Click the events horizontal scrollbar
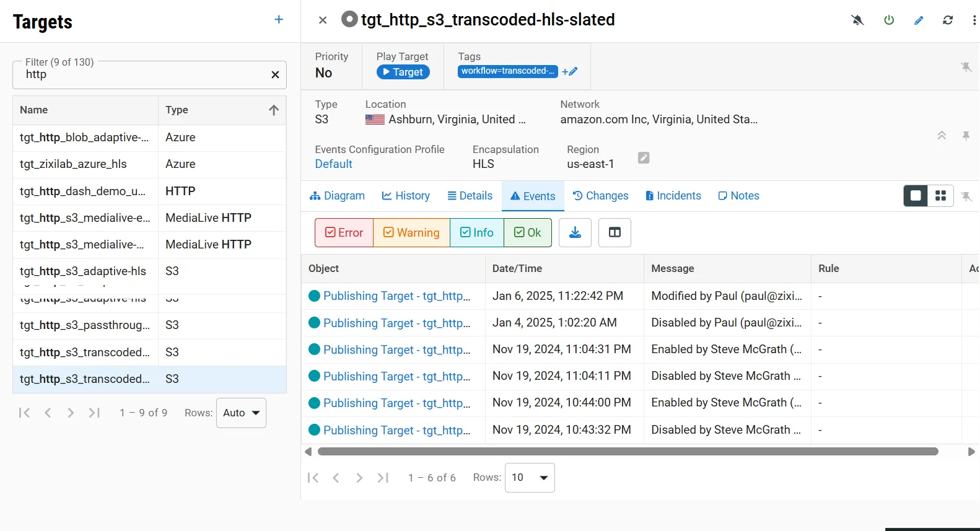This screenshot has width=980, height=531. click(628, 452)
